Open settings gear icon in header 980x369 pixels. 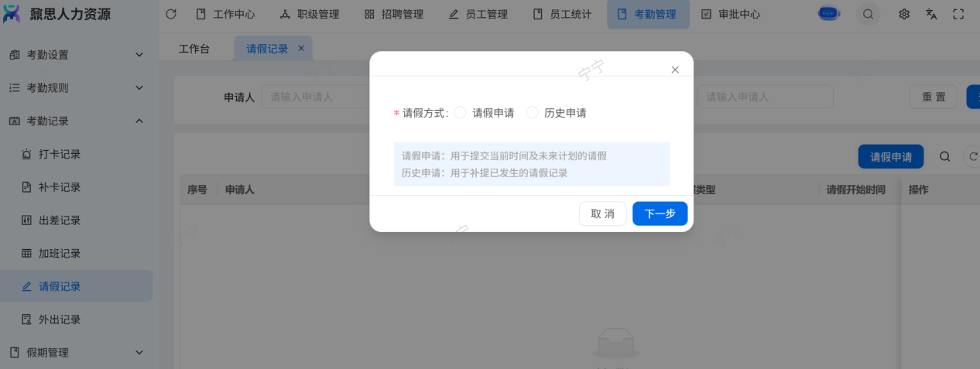[x=903, y=14]
